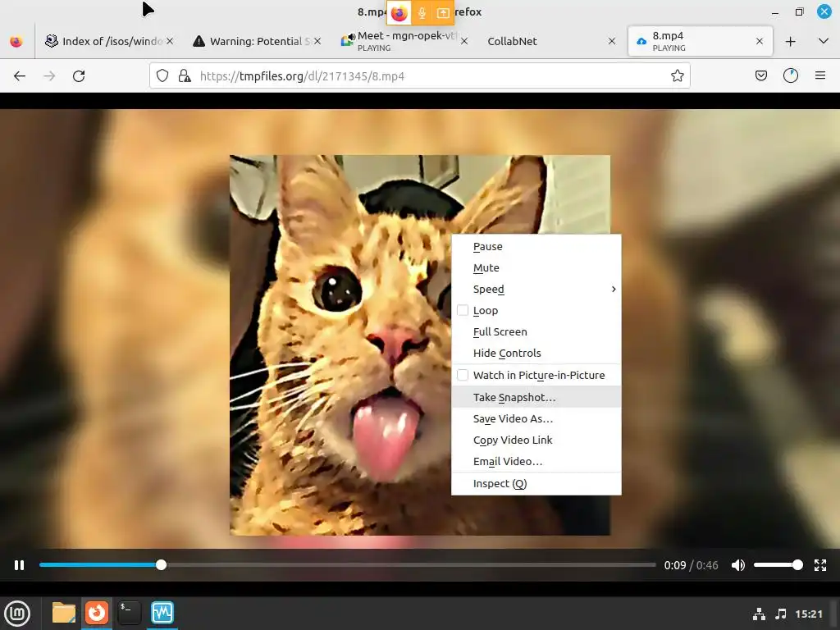Open the file manager from taskbar
Screen dimensions: 840x630
[x=64, y=613]
